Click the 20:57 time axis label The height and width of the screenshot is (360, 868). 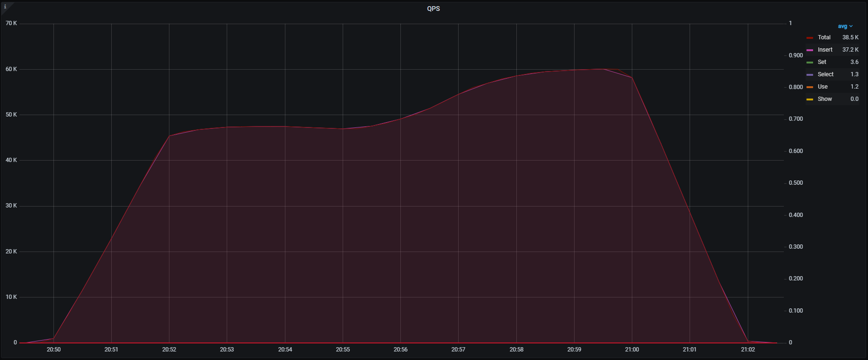point(458,350)
